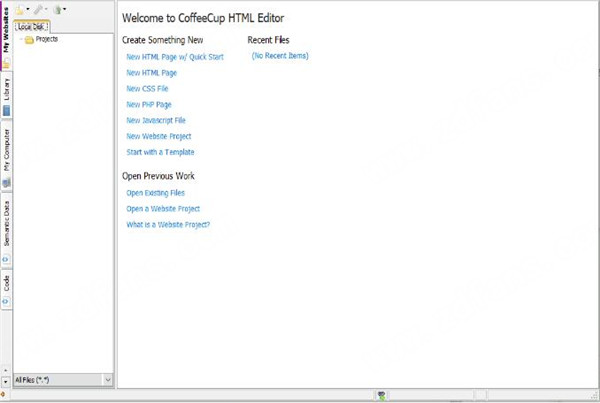Screen dimensions: 600x403
Task: Open the Semantic Data sidebar tab
Action: pyautogui.click(x=6, y=229)
